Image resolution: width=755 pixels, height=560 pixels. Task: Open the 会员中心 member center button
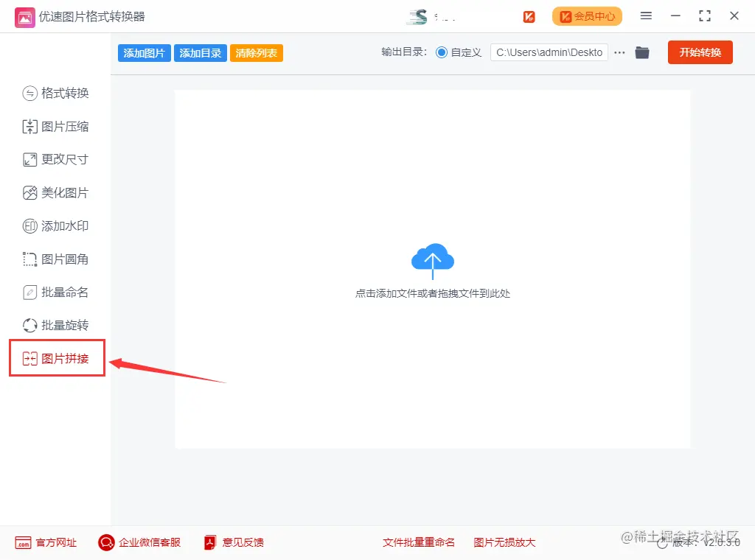587,16
